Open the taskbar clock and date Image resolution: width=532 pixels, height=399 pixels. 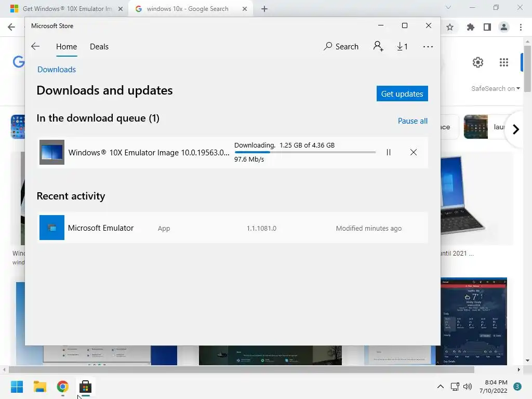point(494,387)
